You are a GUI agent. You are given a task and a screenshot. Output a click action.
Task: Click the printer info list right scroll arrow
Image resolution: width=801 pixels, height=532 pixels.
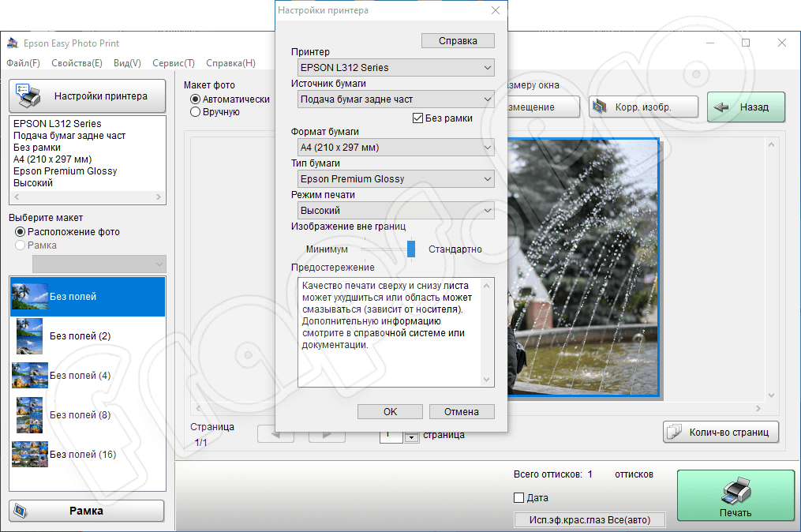click(159, 197)
